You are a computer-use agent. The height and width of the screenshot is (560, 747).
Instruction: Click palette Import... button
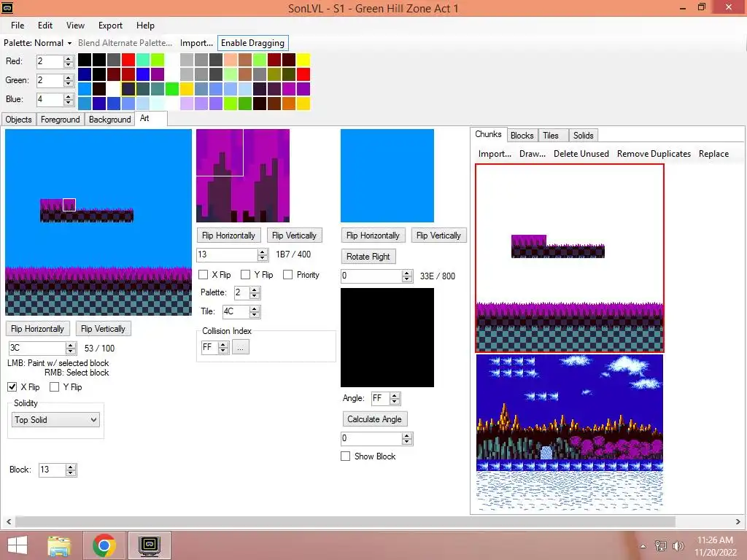196,43
